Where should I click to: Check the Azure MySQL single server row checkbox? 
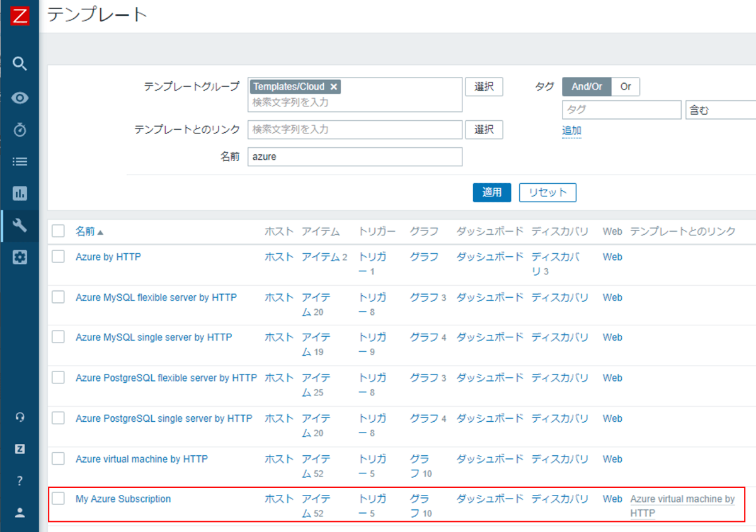58,337
